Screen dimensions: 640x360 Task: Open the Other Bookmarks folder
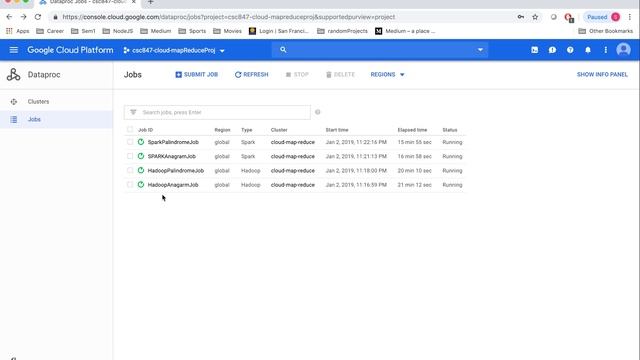606,31
